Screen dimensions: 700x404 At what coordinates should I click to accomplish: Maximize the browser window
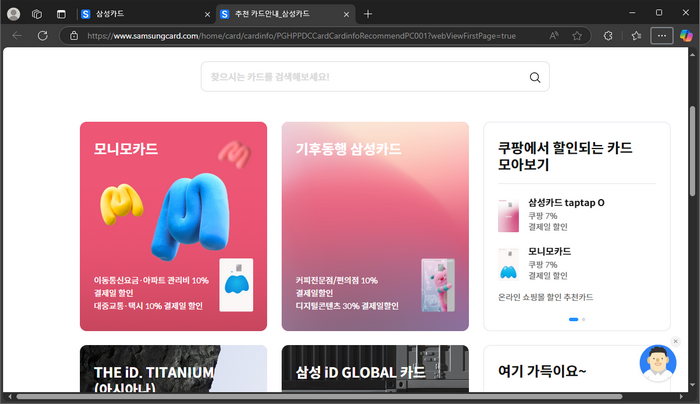click(659, 13)
